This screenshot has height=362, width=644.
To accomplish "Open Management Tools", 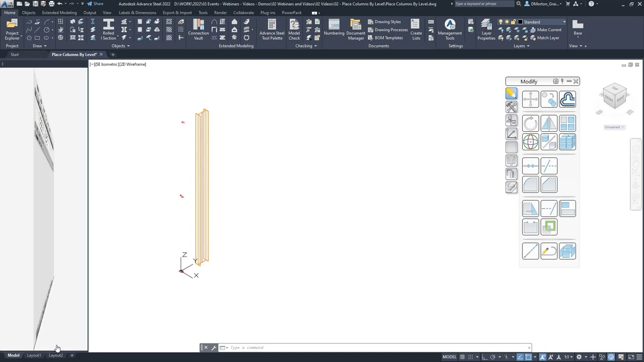I will 450,30.
